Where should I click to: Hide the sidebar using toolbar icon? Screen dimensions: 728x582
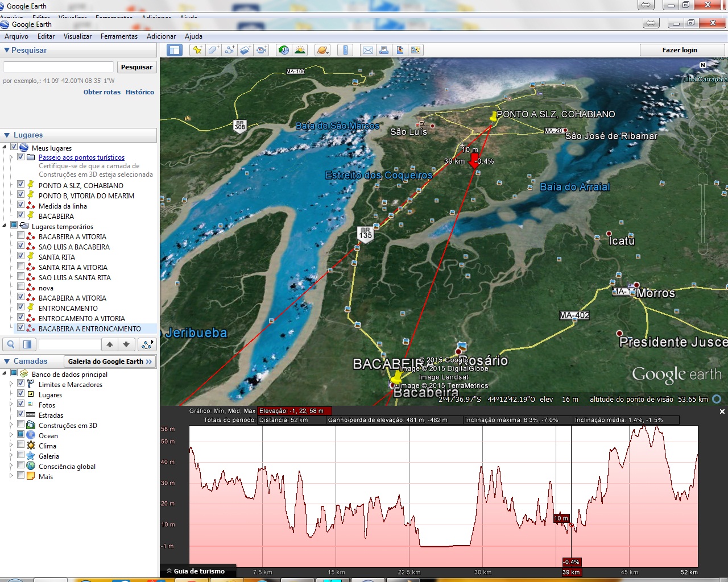pos(175,50)
